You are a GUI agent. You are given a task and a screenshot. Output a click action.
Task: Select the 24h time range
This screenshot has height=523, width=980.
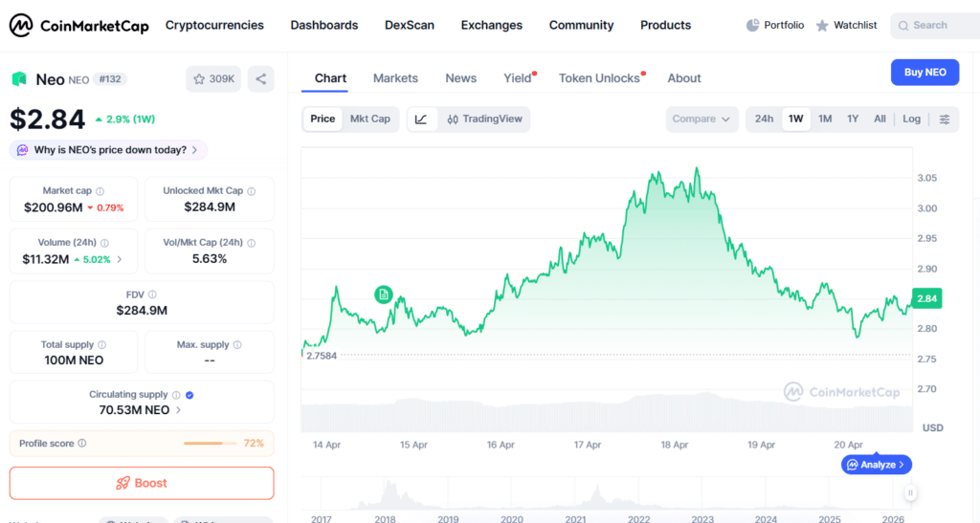(x=764, y=120)
